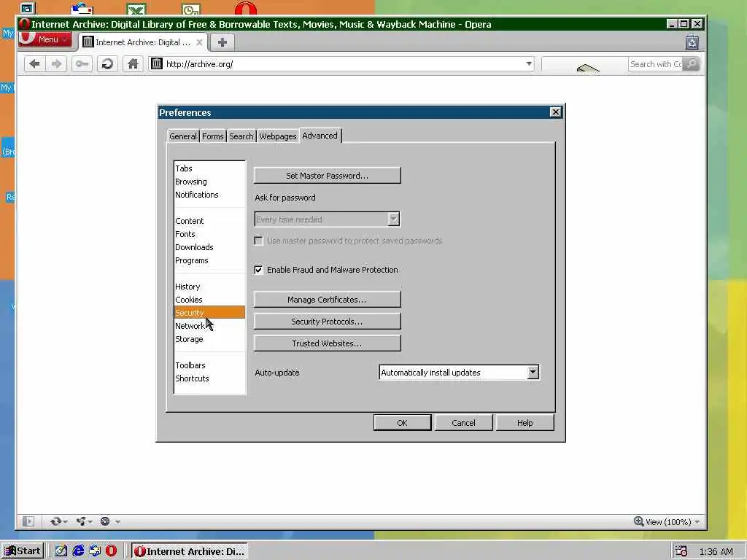Click the search magnifier button
747x560 pixels.
692,64
